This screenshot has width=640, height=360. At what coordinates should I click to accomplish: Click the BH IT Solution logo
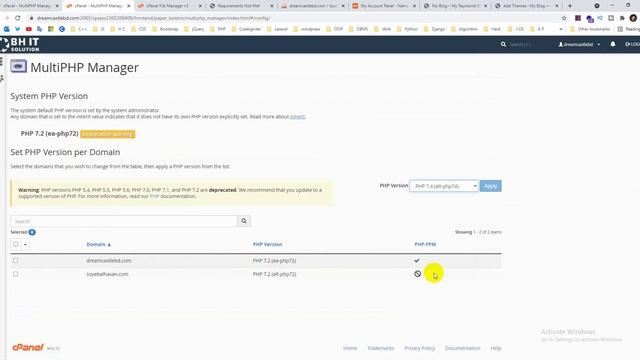pyautogui.click(x=20, y=44)
